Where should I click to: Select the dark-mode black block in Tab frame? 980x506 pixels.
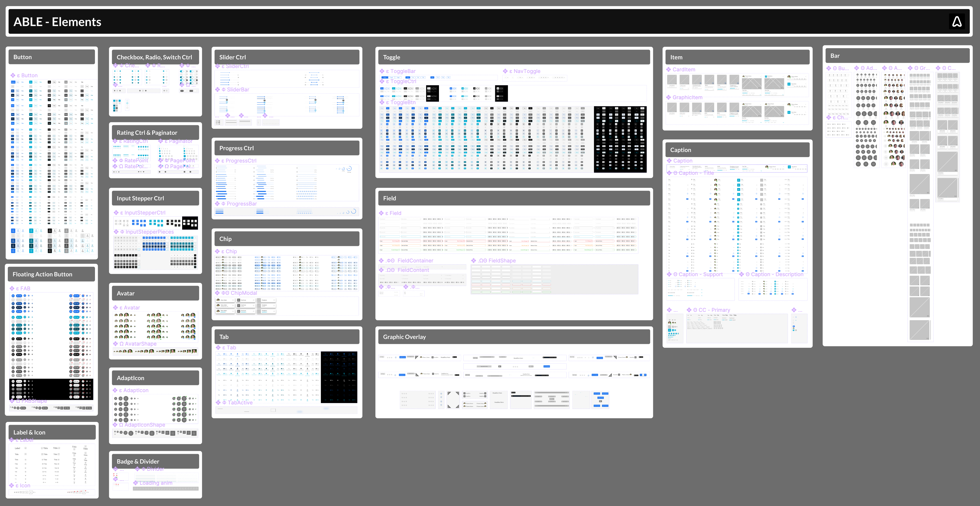pos(339,377)
